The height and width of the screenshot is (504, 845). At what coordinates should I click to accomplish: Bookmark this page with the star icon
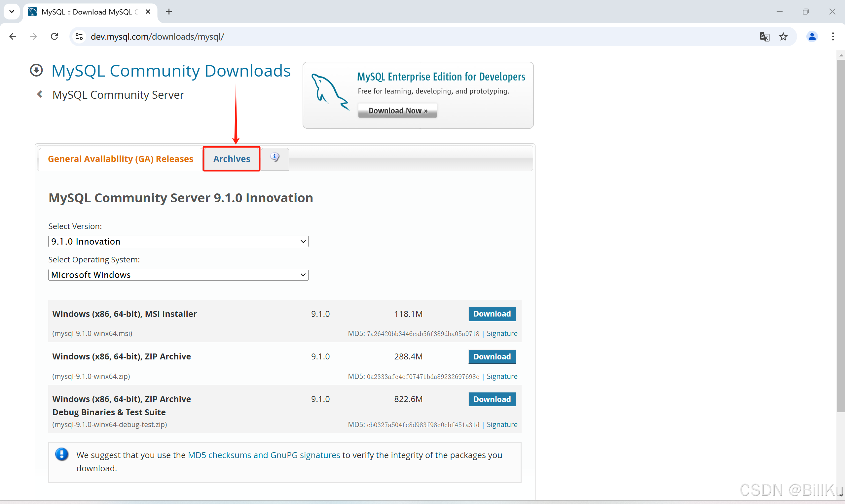coord(783,36)
